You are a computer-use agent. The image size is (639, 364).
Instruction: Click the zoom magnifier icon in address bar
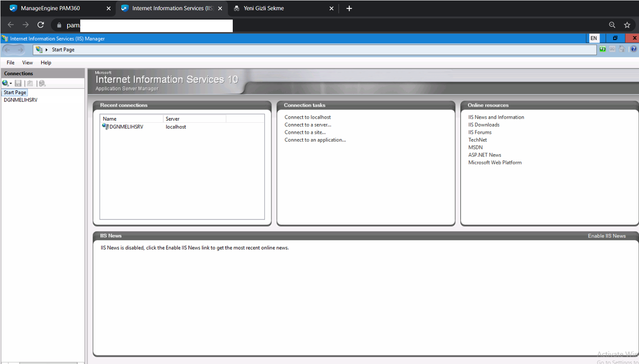tap(612, 25)
